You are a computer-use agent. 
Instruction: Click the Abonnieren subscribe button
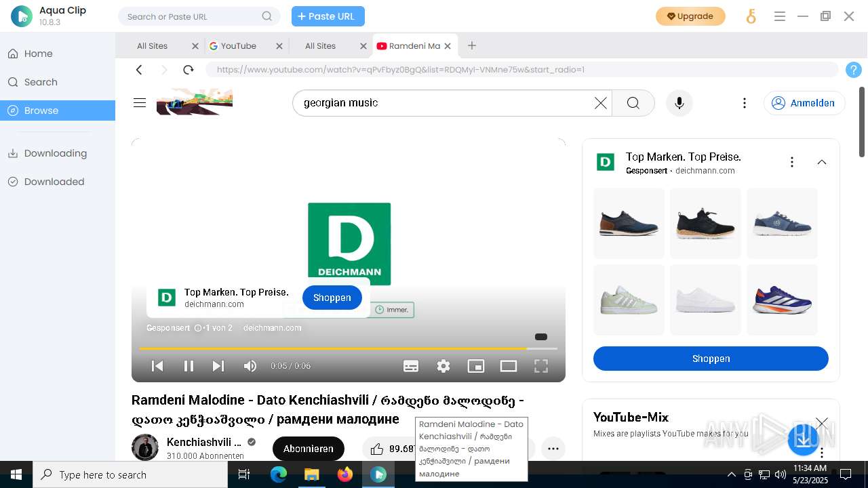click(309, 449)
